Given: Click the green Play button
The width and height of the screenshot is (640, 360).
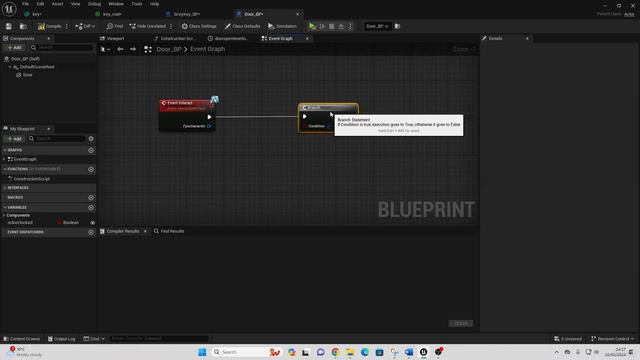Looking at the screenshot, I should point(312,26).
